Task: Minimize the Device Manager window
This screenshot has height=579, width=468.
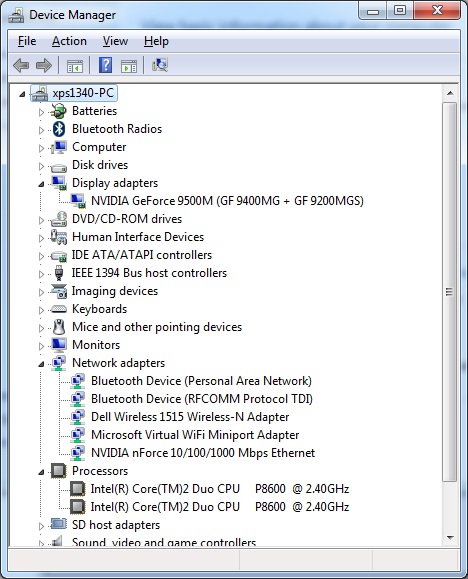Action: tap(373, 11)
